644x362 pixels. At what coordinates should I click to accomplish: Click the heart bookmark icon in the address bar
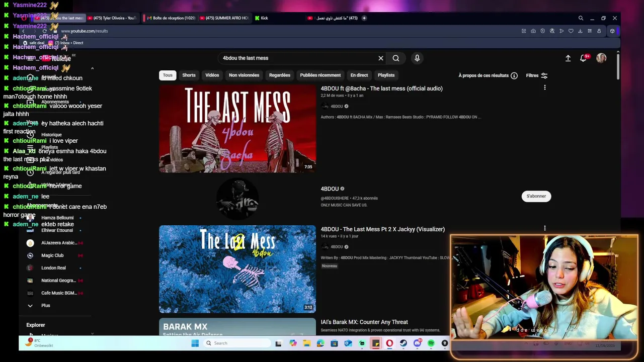pos(571,31)
